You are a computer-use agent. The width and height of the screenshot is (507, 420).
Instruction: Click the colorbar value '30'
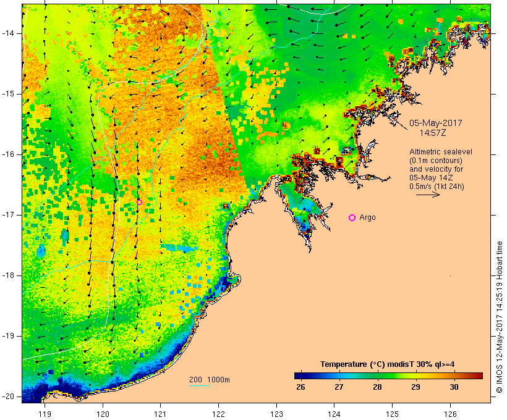(454, 387)
